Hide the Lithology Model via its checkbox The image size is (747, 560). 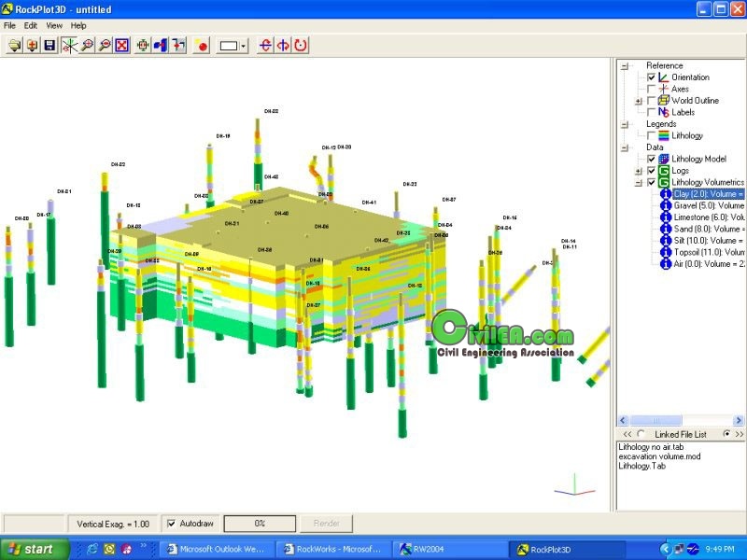click(x=651, y=159)
